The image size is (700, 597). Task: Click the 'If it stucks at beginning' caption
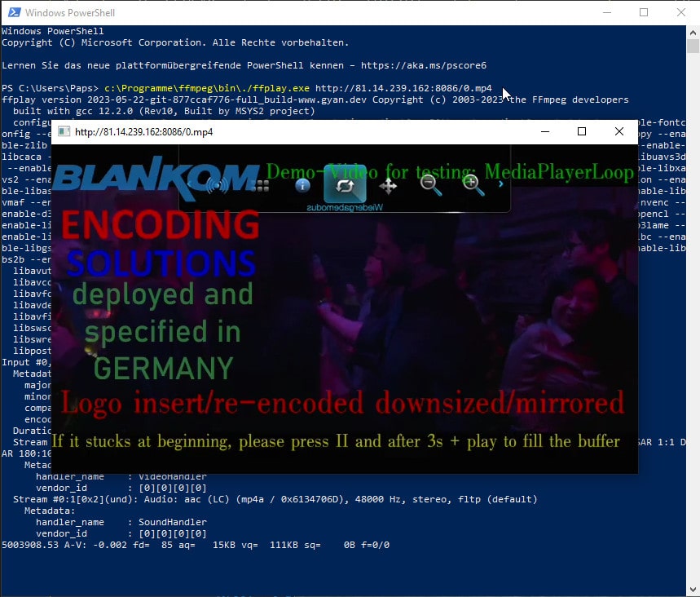click(336, 441)
